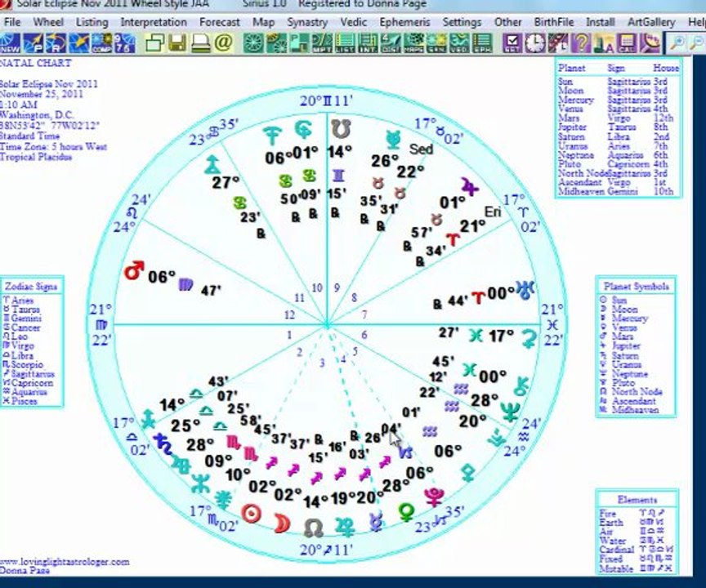Image resolution: width=706 pixels, height=588 pixels.
Task: Print the chart with the printer icon
Action: [200, 43]
